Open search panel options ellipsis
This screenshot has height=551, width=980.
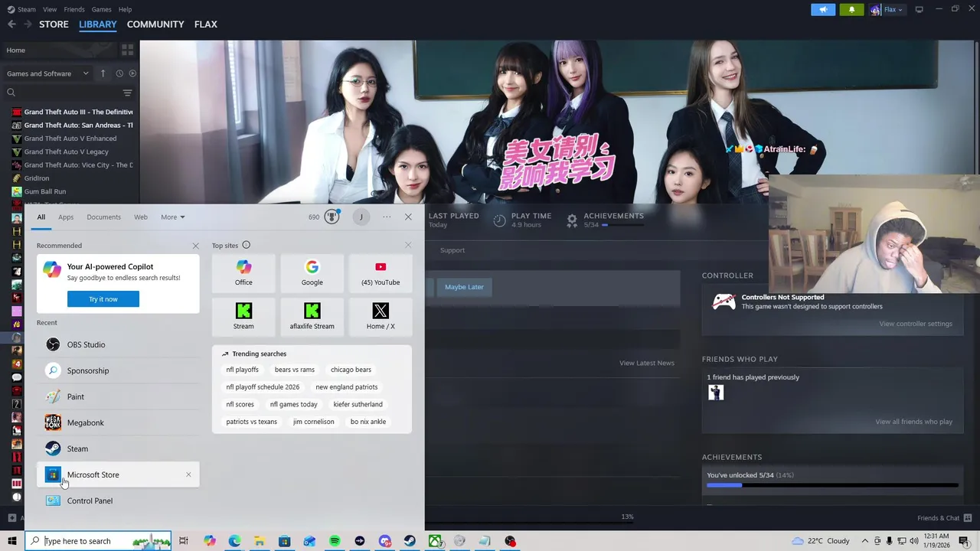(387, 217)
